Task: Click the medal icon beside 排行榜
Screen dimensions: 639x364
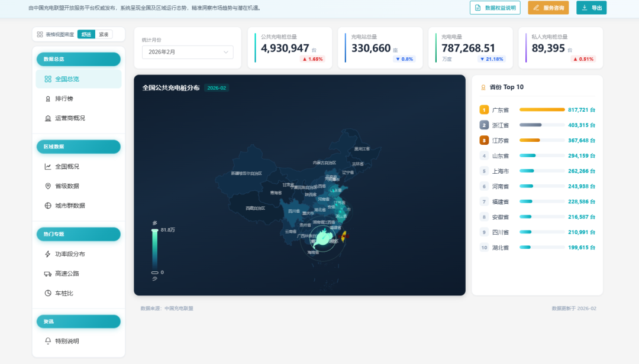Action: (x=48, y=99)
